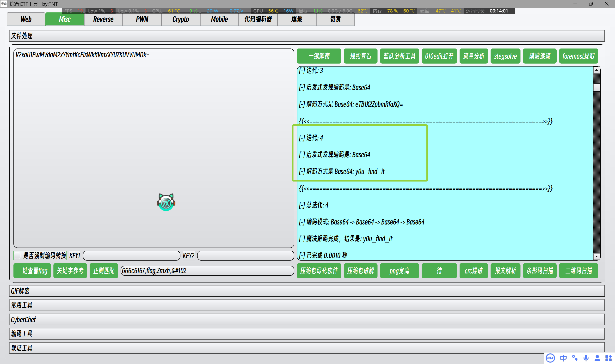Click the output panel scrollbar thumb
Screen dimensions: 615x364
coord(596,87)
